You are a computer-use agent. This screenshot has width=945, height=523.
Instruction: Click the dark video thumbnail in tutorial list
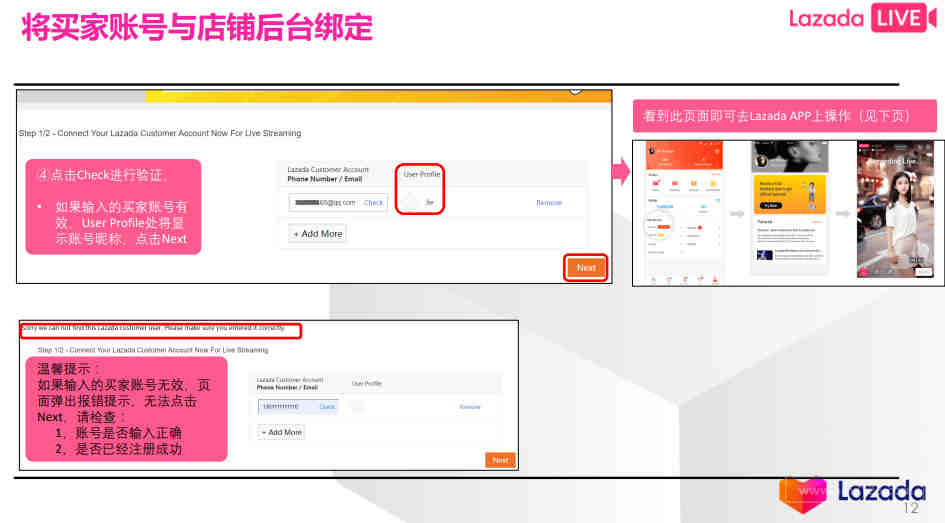pos(764,255)
